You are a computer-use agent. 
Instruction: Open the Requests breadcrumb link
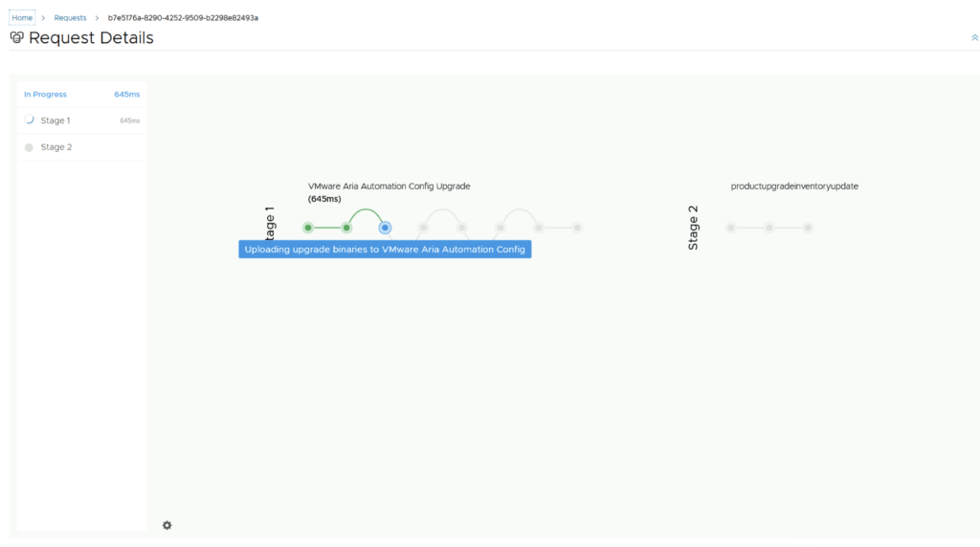pyautogui.click(x=70, y=17)
